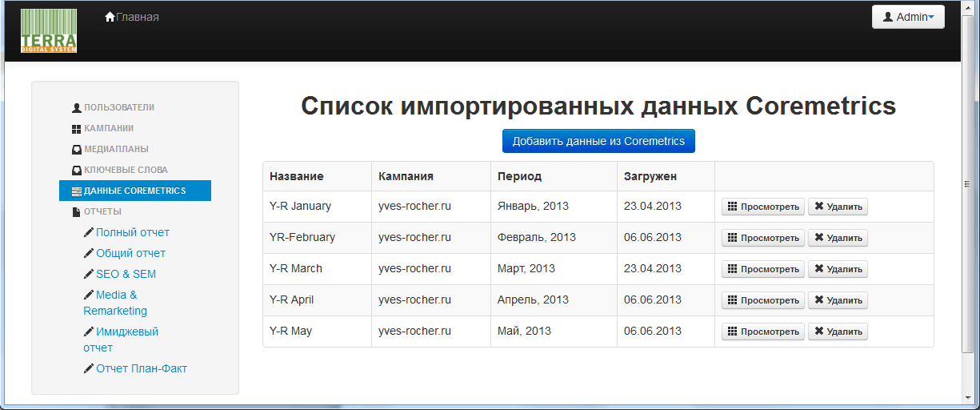The height and width of the screenshot is (410, 980).
Task: Click the inbox icon next to Медиапланы
Action: (x=76, y=149)
